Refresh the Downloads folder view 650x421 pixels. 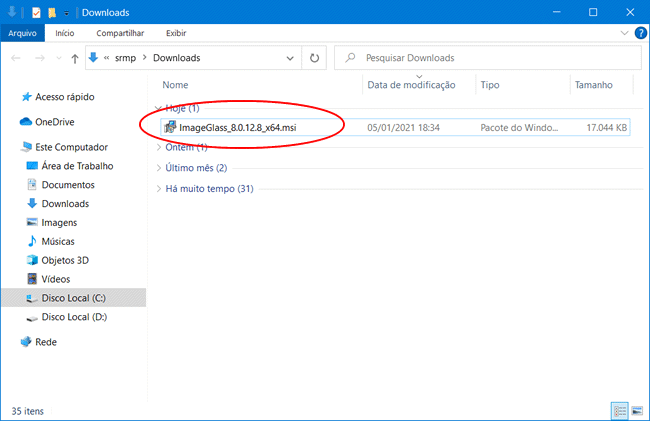315,58
